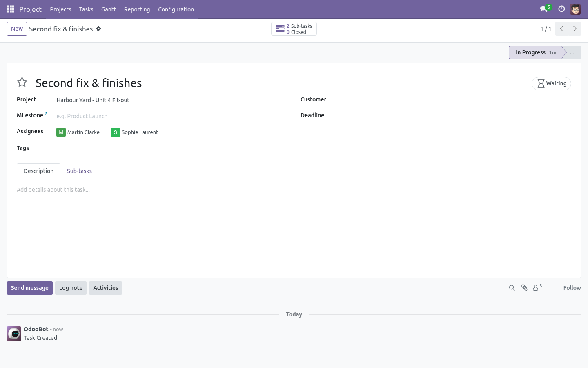This screenshot has height=368, width=588.
Task: Click the task title field
Action: (x=282, y=83)
